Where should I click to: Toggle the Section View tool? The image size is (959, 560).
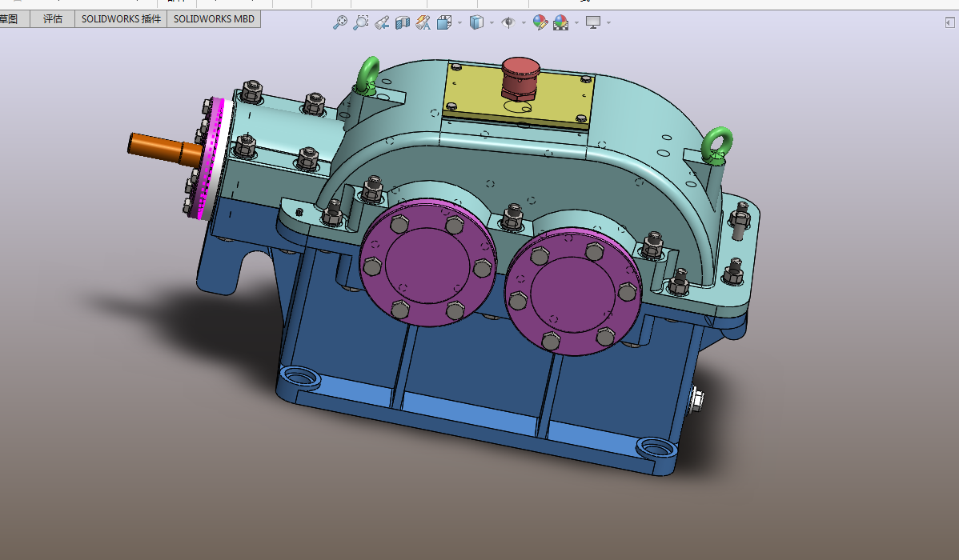click(x=403, y=23)
